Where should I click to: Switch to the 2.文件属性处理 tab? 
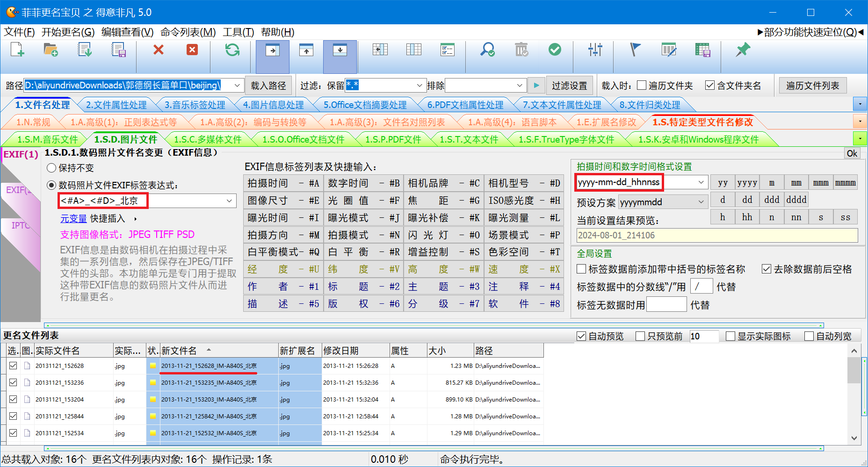[116, 105]
